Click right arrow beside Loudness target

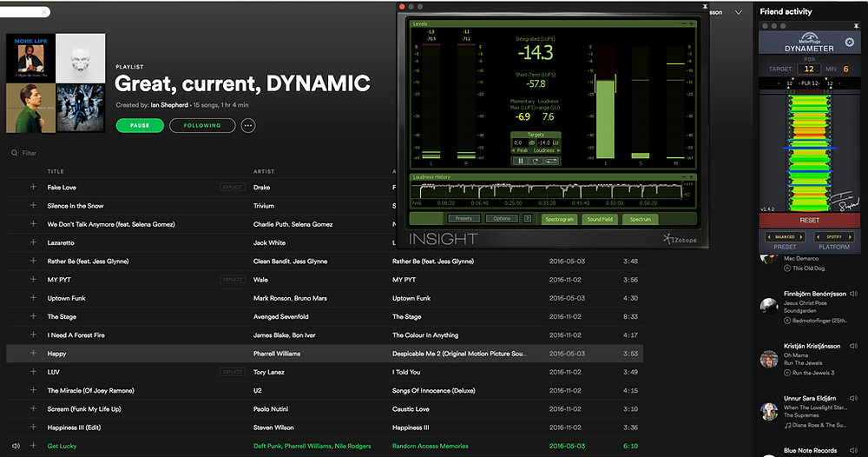pyautogui.click(x=558, y=150)
